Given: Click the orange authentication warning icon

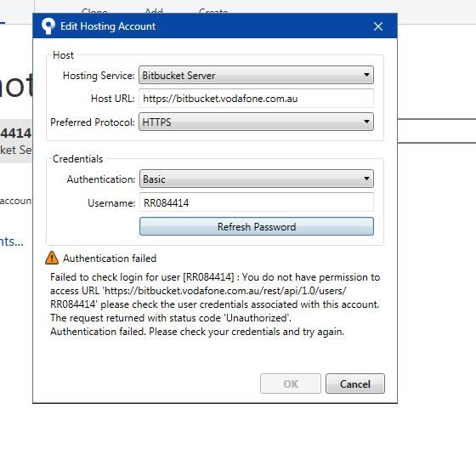Looking at the screenshot, I should point(52,258).
